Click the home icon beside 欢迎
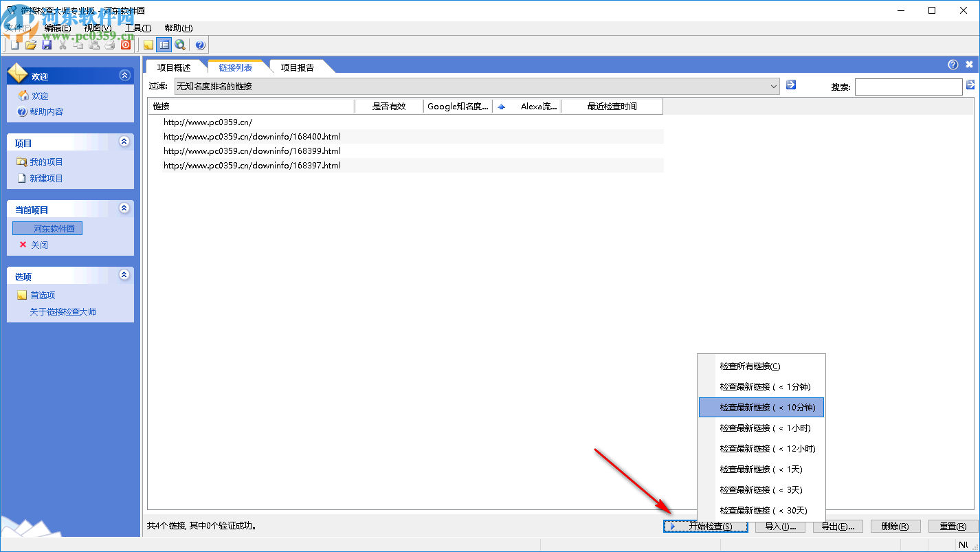The height and width of the screenshot is (552, 980). tap(23, 96)
